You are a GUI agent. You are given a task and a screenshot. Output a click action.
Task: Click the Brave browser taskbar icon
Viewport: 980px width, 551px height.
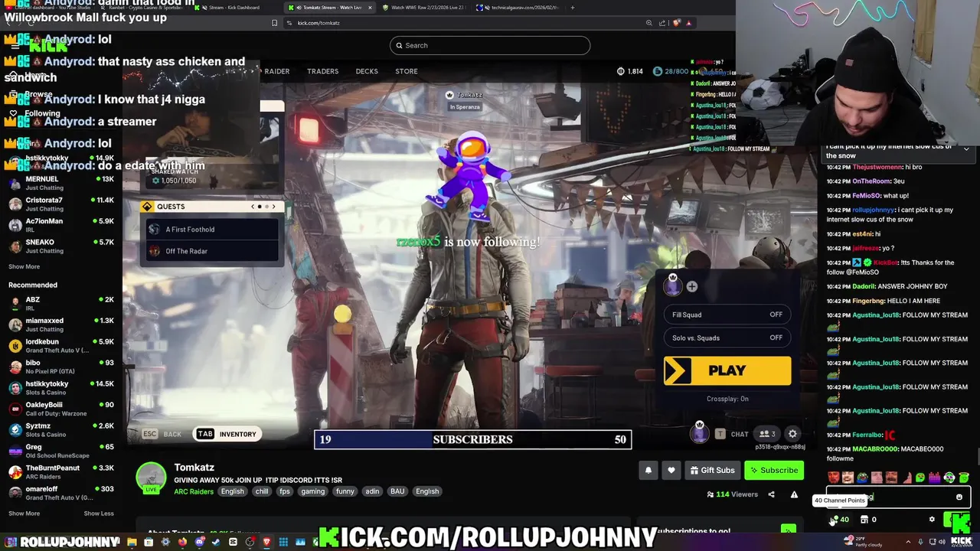coord(266,543)
